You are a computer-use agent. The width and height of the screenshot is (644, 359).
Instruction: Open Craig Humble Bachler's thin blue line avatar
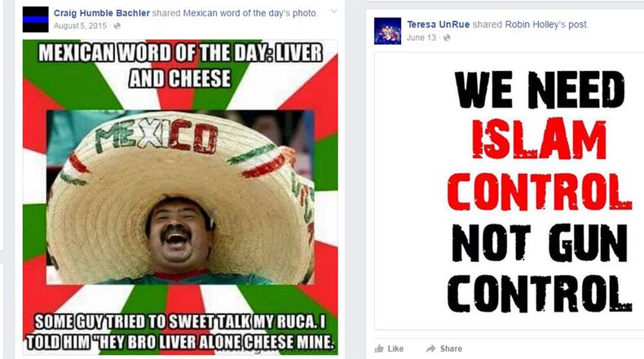pos(35,20)
